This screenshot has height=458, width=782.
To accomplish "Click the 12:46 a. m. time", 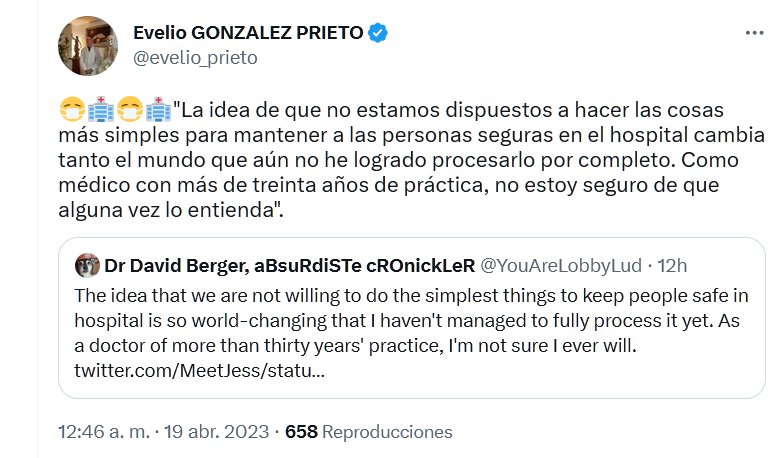I will [x=105, y=432].
